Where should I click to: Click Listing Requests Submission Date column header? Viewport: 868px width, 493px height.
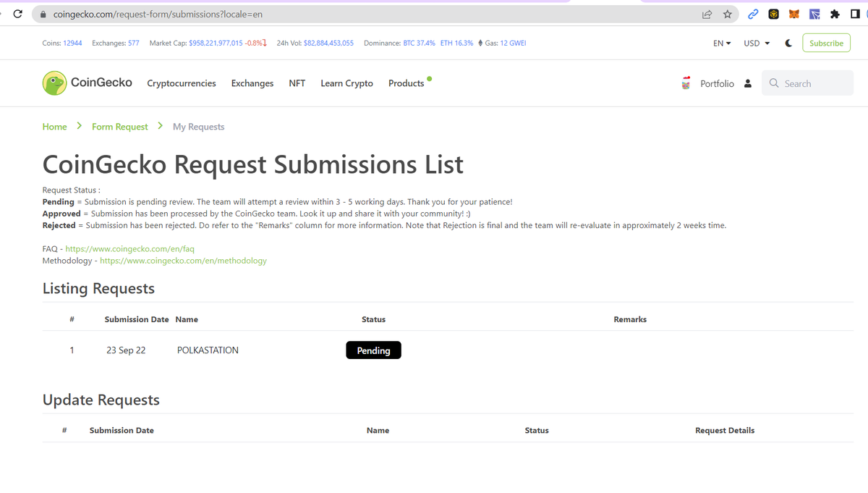pyautogui.click(x=137, y=319)
